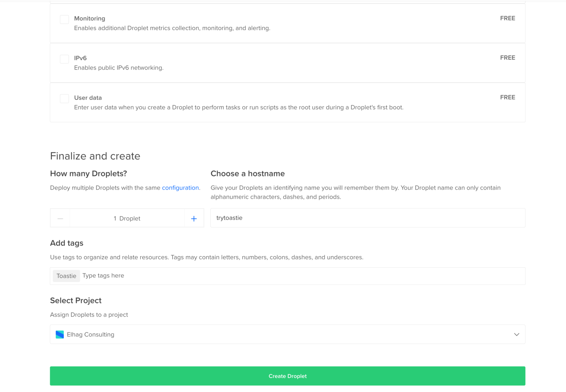This screenshot has height=392, width=566.
Task: Open the Elhag Consulting project dropdown
Action: 287,334
